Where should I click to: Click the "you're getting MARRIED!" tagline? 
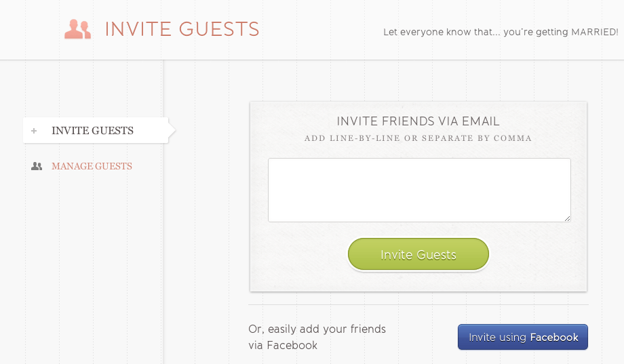(560, 32)
